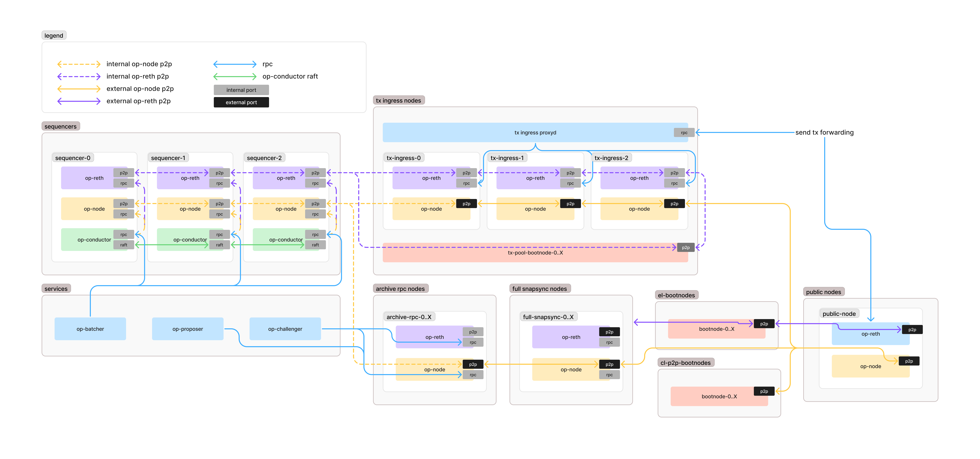Click external p2p port of full-snapsync op-reth
980x459 pixels.
pos(609,332)
